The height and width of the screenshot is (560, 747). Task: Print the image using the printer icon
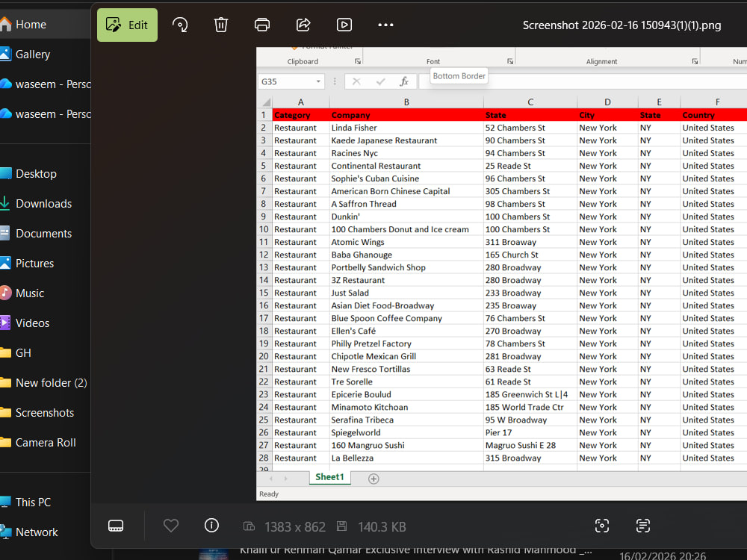(x=262, y=25)
